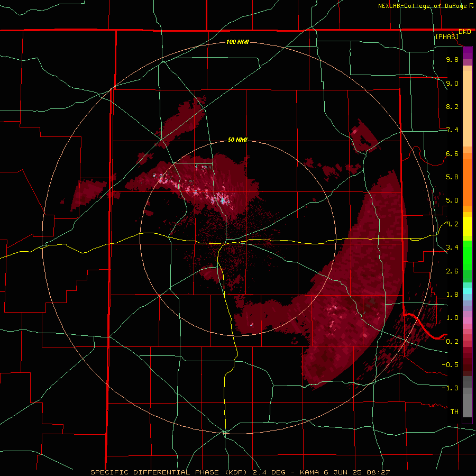This screenshot has width=476, height=476.
Task: Select the [PHAS] legend title
Action: (x=447, y=36)
